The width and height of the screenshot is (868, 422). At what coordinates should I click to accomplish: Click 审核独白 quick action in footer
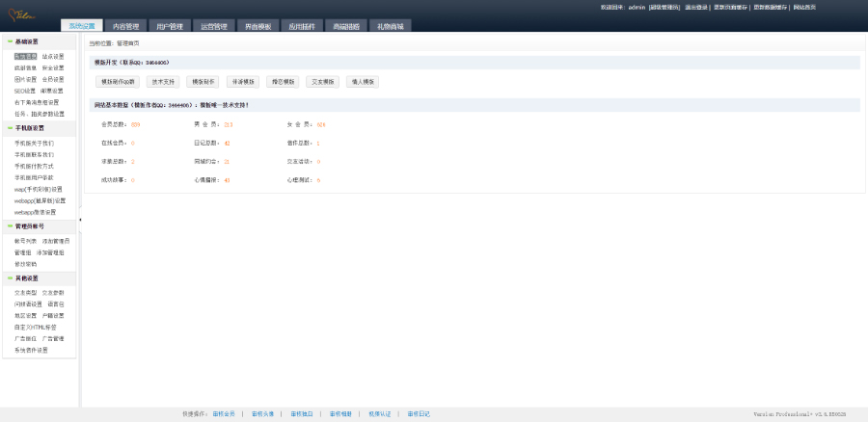(302, 413)
